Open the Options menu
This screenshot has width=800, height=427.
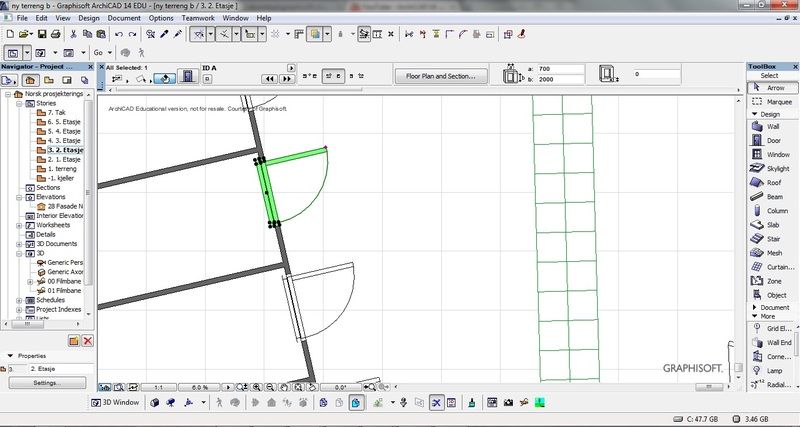coord(161,18)
